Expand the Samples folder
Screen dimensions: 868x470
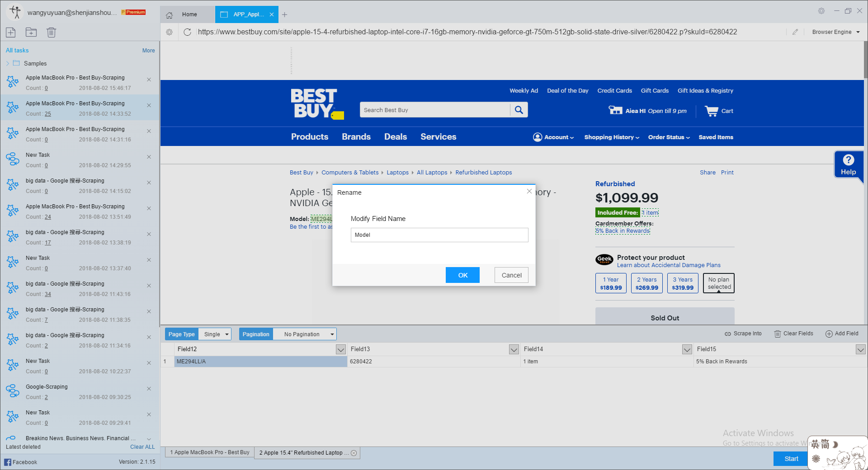(8, 63)
